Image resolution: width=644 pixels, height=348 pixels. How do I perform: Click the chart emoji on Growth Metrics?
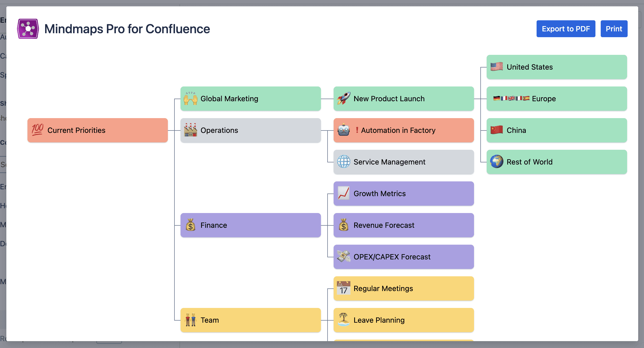point(344,193)
